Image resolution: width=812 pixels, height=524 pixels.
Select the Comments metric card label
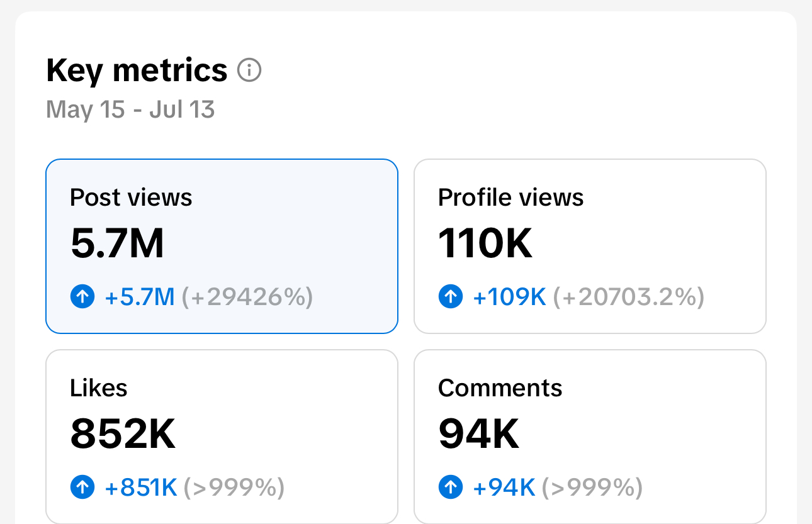click(500, 388)
